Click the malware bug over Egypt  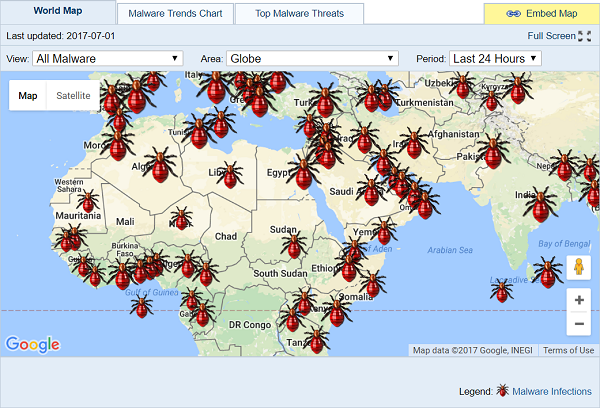(304, 173)
